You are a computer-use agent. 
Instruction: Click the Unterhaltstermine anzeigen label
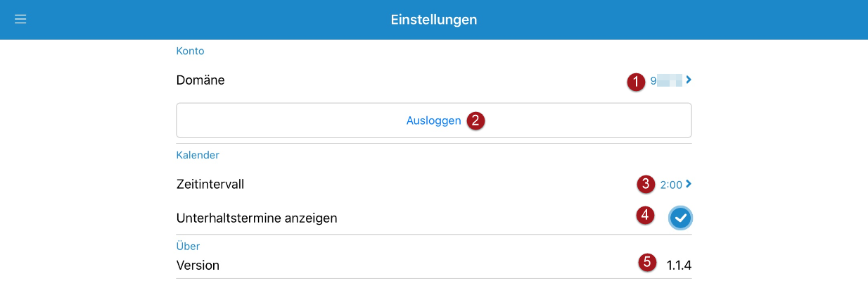(x=257, y=218)
